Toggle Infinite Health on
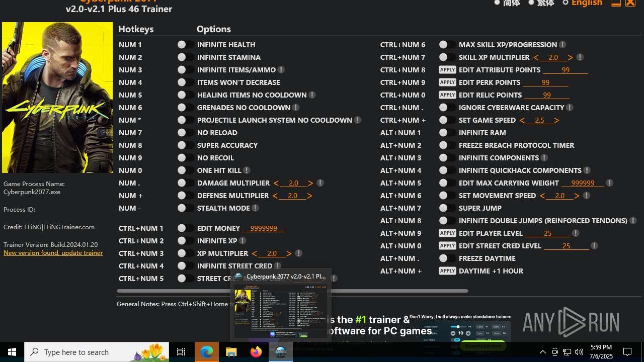Screen dimensions: 644x362 pos(186,45)
